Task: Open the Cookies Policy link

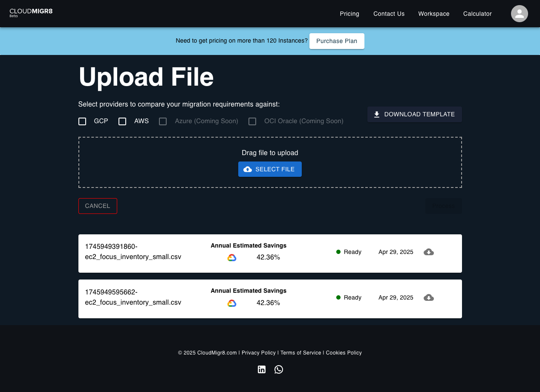Action: pyautogui.click(x=344, y=353)
